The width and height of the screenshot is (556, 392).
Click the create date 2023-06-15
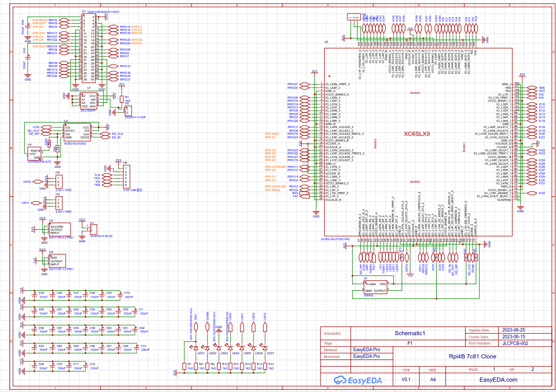514,336
